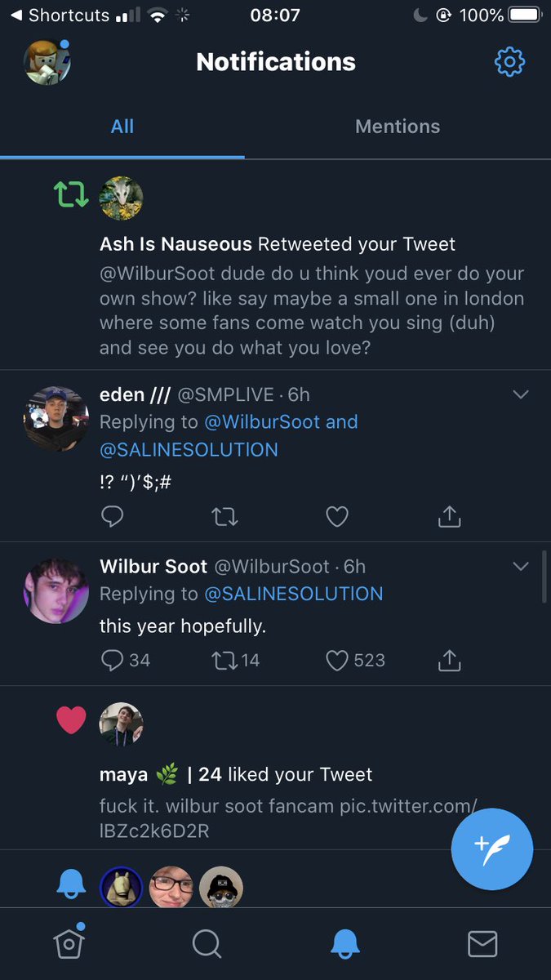Open the Search magnifier icon
The height and width of the screenshot is (980, 551).
pyautogui.click(x=207, y=944)
